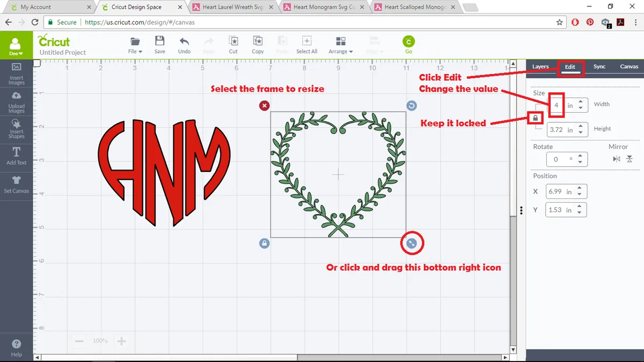
Task: Open Set Canvas in the sidebar
Action: coord(16,184)
